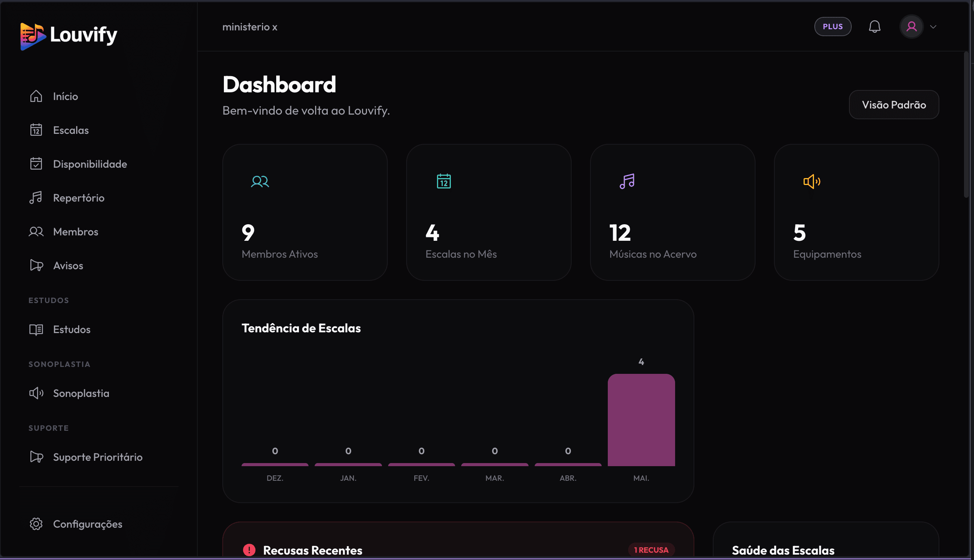Image resolution: width=974 pixels, height=560 pixels.
Task: Click the user profile avatar
Action: coord(911,27)
